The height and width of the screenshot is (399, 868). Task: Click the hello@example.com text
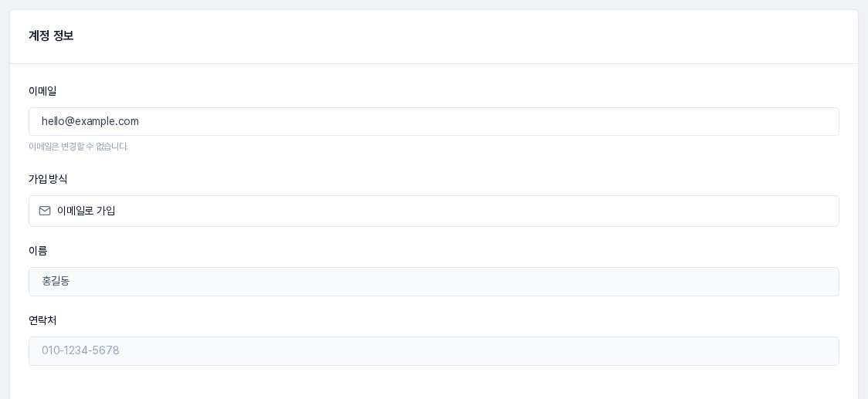90,122
